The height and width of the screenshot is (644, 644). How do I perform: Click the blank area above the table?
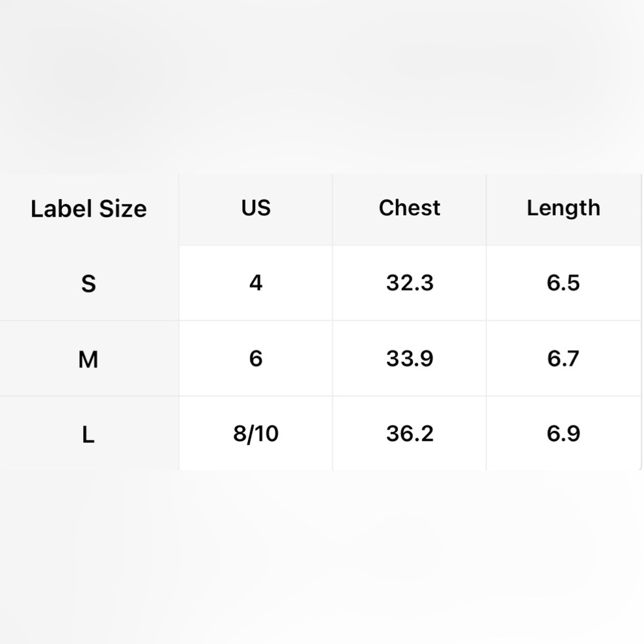pos(322,86)
